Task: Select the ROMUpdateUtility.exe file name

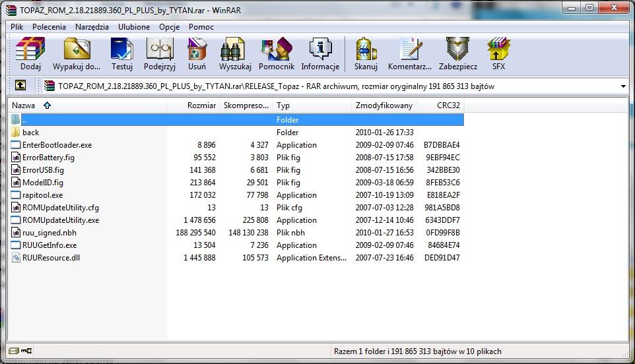Action: click(x=61, y=220)
